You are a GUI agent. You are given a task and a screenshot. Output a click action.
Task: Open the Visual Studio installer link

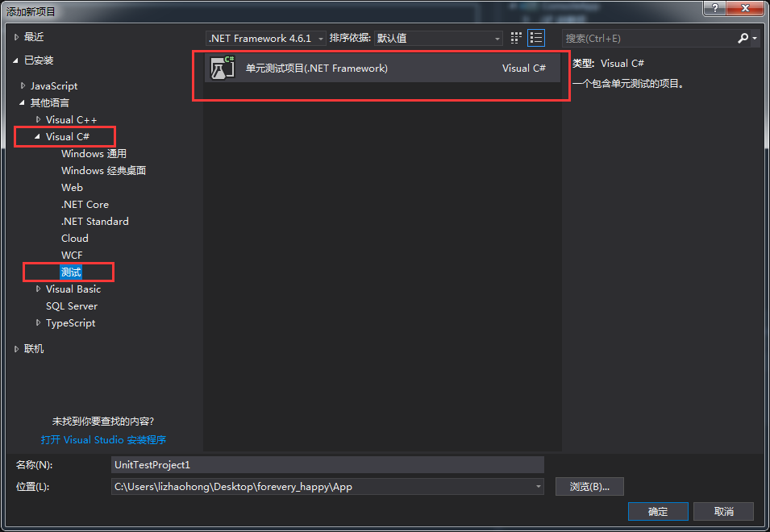(104, 440)
